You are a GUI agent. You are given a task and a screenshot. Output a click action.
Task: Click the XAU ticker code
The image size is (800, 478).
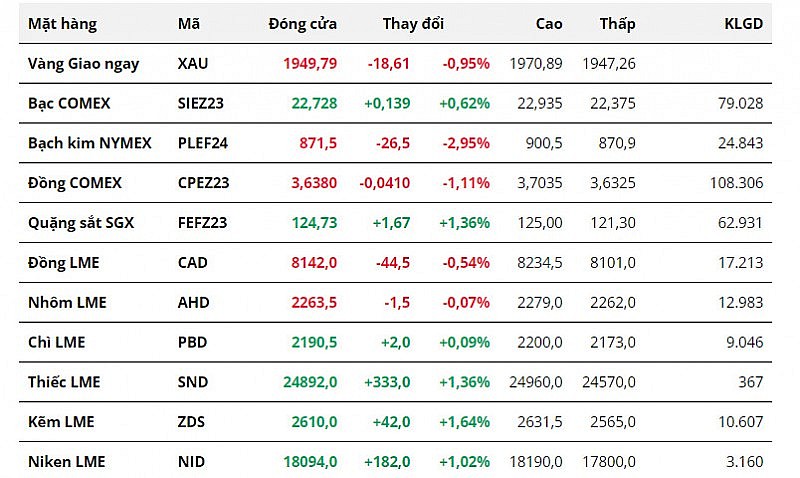[x=193, y=63]
